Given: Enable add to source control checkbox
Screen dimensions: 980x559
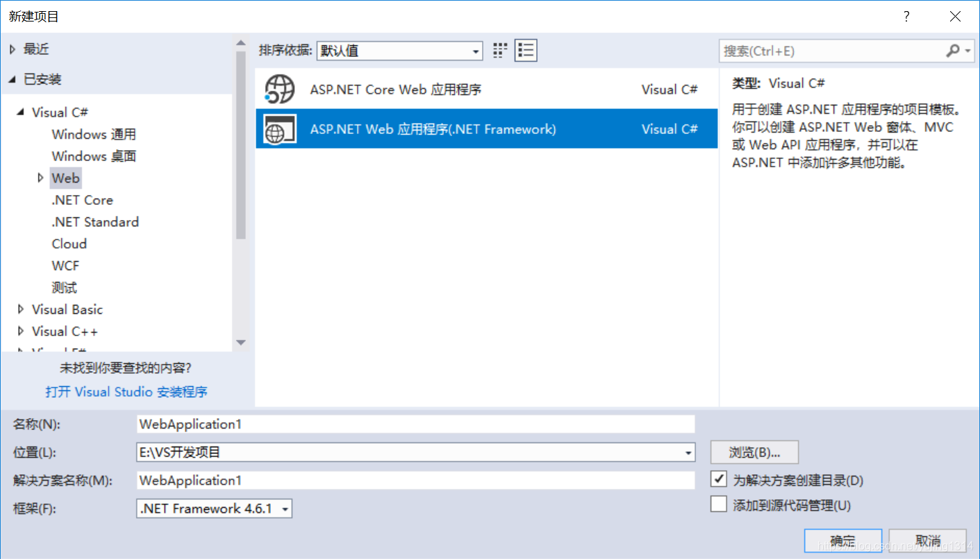Looking at the screenshot, I should [719, 504].
